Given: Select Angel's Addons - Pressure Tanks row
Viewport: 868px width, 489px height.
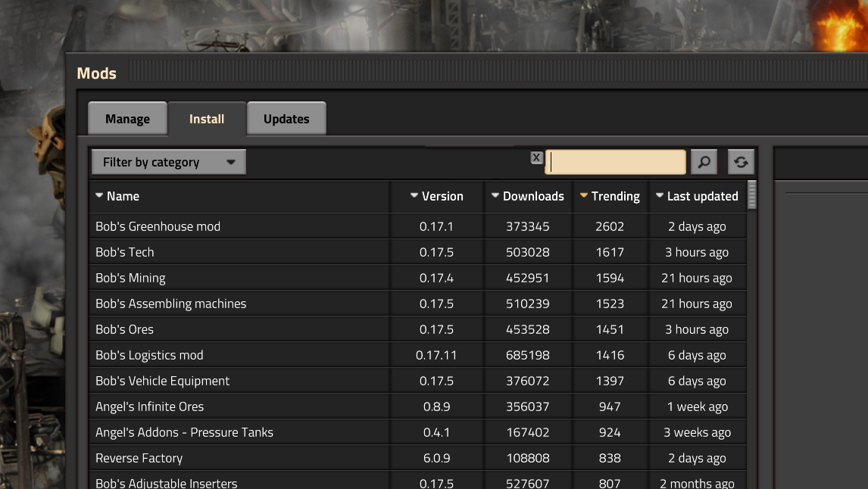Looking at the screenshot, I should coord(184,432).
